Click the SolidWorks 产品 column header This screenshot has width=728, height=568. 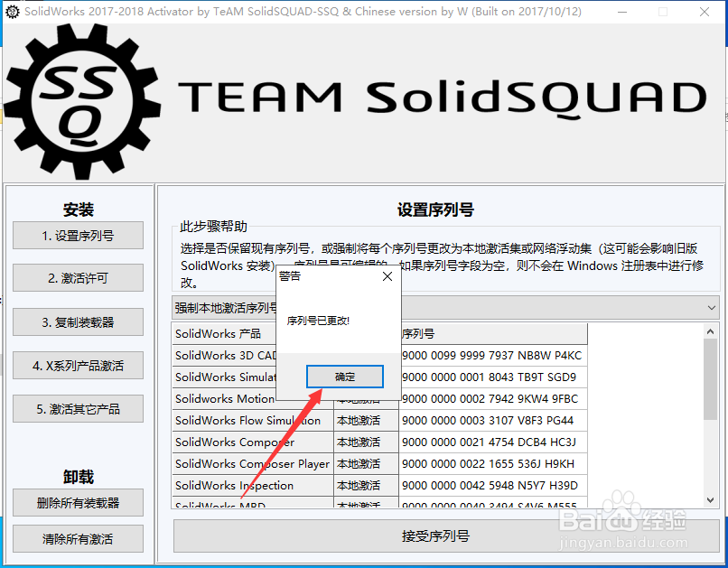(x=225, y=333)
